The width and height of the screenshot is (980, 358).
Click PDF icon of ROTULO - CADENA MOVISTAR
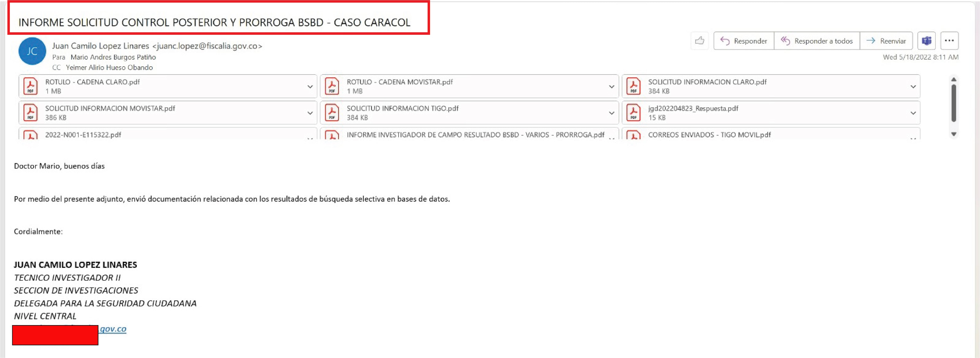(332, 86)
